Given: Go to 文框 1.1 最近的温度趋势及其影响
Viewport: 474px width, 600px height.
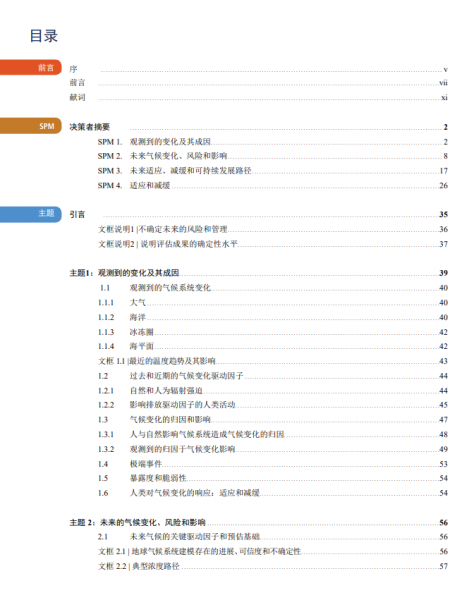Looking at the screenshot, I should [x=272, y=361].
